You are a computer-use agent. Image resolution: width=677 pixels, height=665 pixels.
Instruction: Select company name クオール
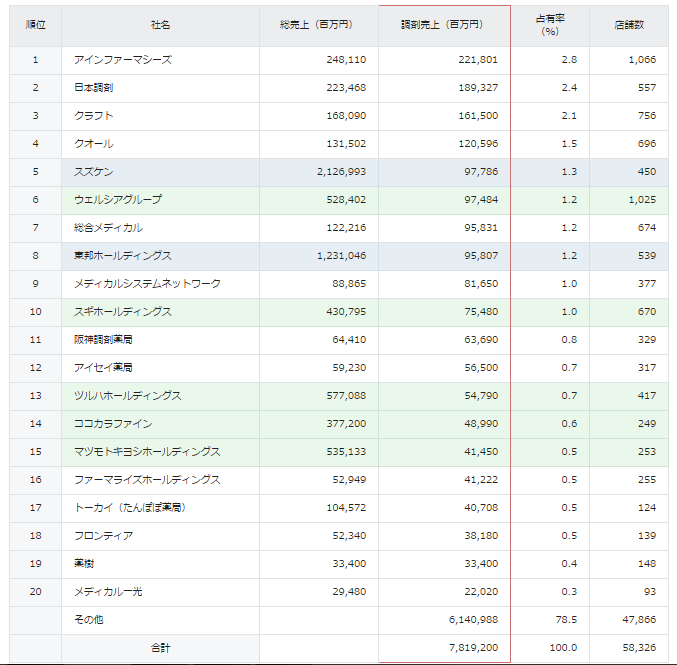[93, 144]
